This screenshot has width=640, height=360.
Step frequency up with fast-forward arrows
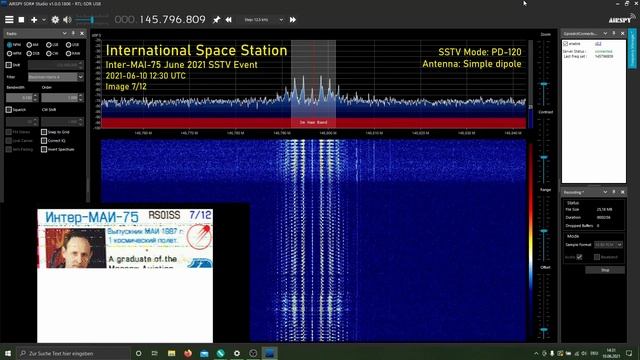pyautogui.click(x=293, y=20)
